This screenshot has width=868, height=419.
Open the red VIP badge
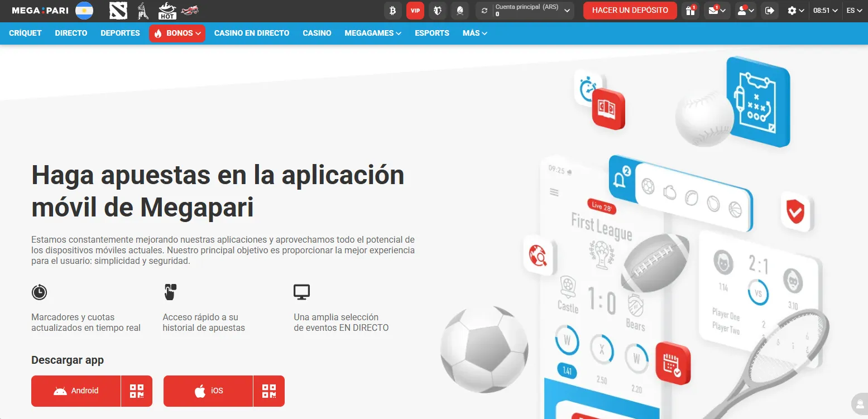point(415,11)
